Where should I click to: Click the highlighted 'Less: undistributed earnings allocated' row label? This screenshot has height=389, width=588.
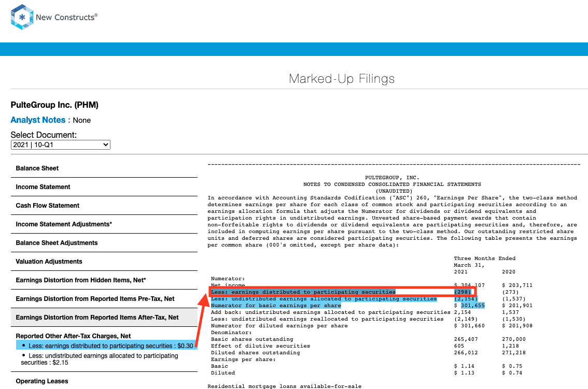(324, 299)
